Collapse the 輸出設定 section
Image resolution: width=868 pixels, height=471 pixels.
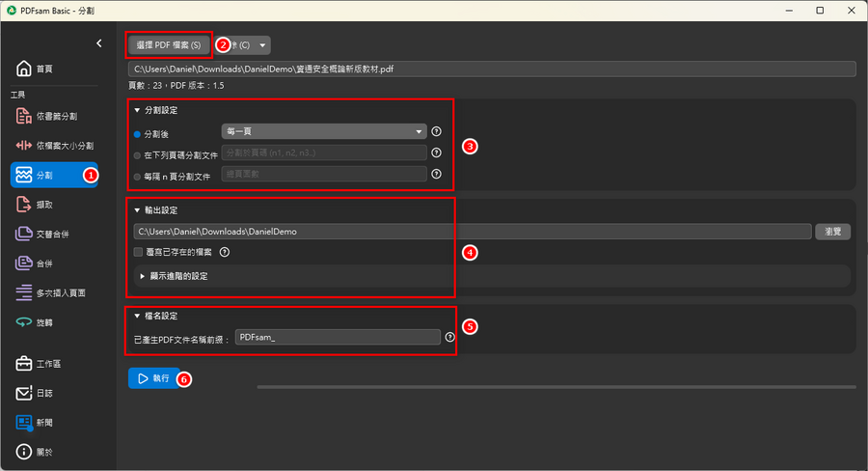pyautogui.click(x=137, y=210)
